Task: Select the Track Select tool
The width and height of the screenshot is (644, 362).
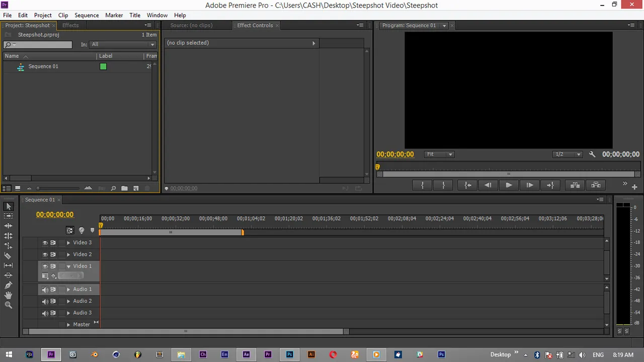Action: tap(8, 216)
